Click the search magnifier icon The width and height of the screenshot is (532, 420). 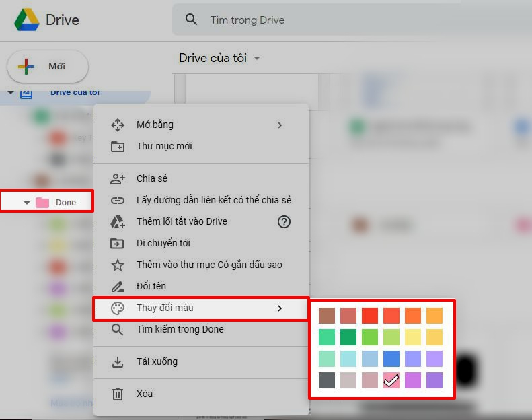(x=192, y=20)
